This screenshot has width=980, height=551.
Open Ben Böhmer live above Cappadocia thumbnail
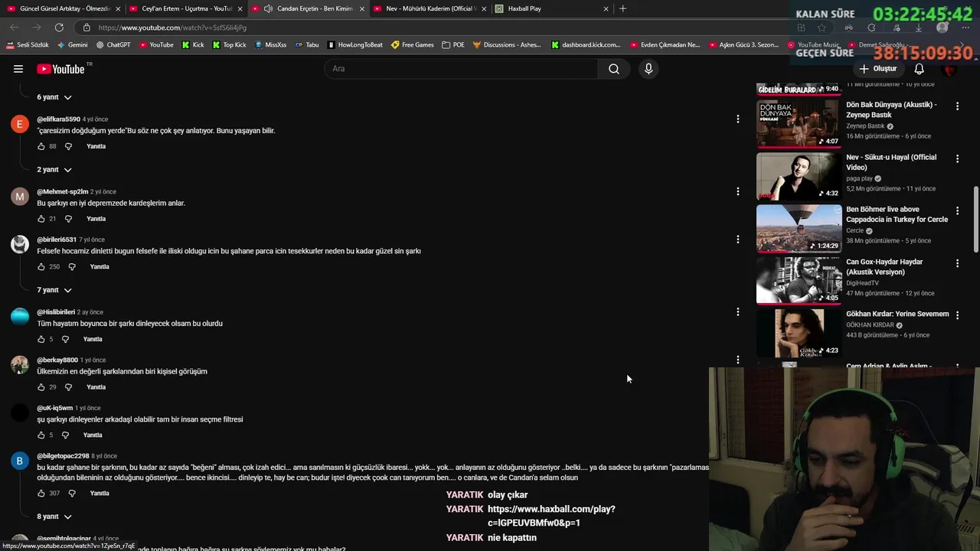point(799,228)
